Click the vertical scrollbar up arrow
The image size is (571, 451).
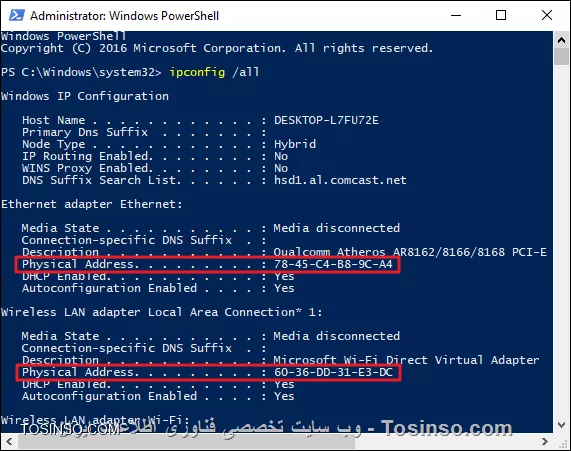click(x=562, y=40)
